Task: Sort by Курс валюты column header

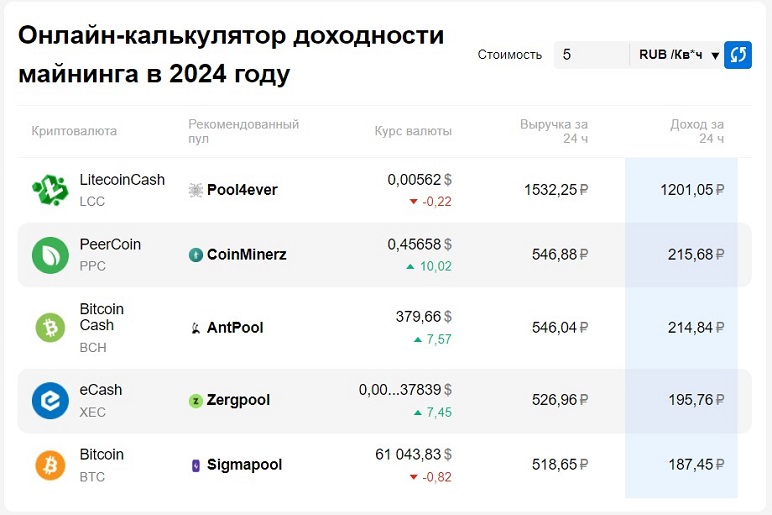Action: (413, 131)
